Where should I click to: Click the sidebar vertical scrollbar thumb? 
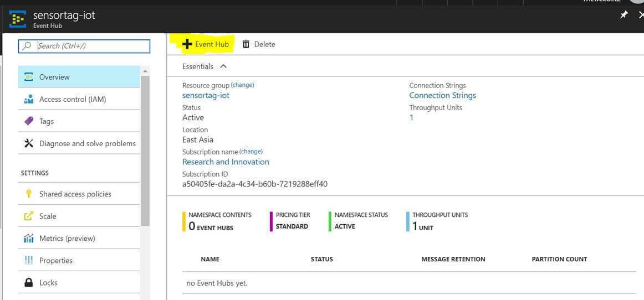click(145, 151)
